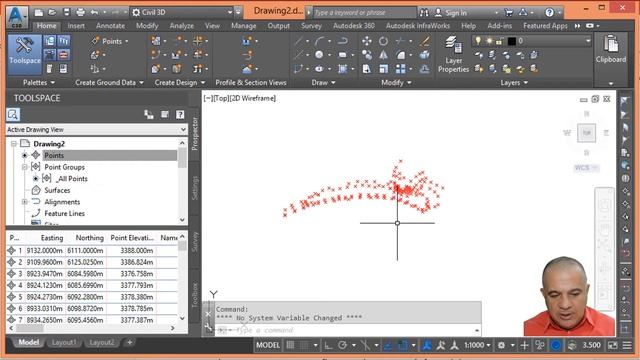This screenshot has height=360, width=640.
Task: Click the Prospector side tab in Toolspace
Action: [195, 133]
